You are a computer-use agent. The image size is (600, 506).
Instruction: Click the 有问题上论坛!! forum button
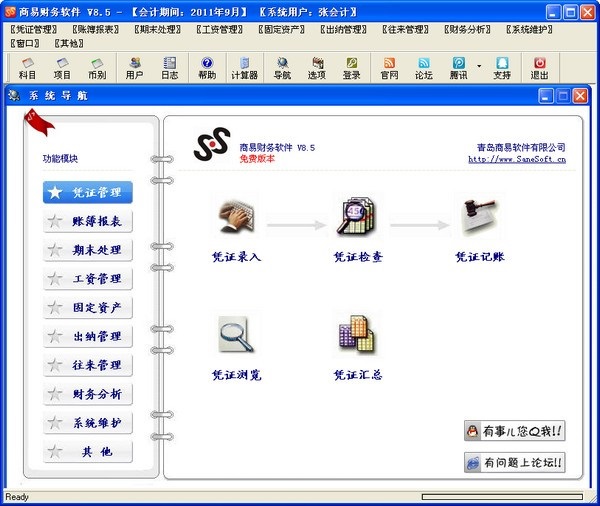pyautogui.click(x=515, y=463)
